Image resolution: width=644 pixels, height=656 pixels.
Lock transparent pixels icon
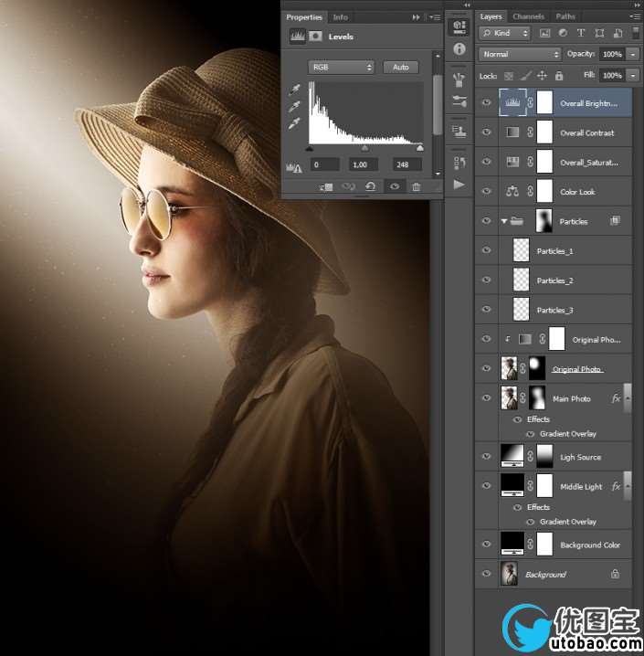(x=509, y=76)
